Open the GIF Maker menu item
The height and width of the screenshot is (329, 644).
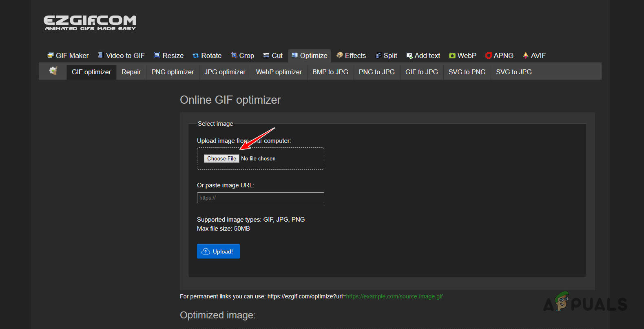(68, 56)
